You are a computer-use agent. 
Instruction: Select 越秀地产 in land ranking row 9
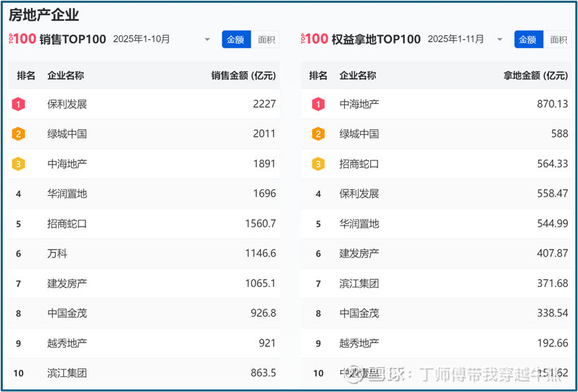click(359, 344)
